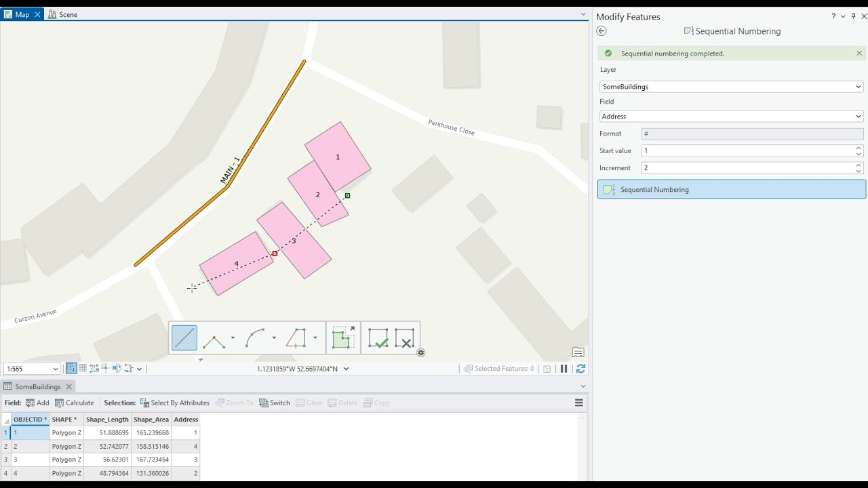868x488 pixels.
Task: Open the map catalog icon at map corner
Action: [x=578, y=352]
